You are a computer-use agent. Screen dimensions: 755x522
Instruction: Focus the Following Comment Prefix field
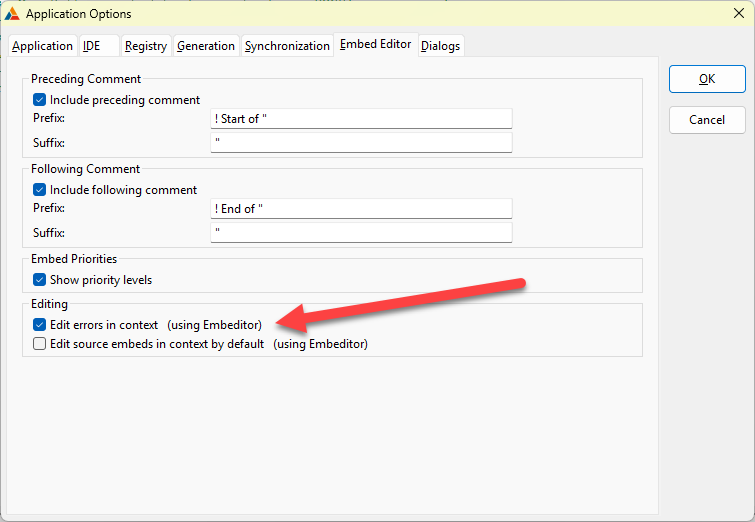pyautogui.click(x=361, y=209)
